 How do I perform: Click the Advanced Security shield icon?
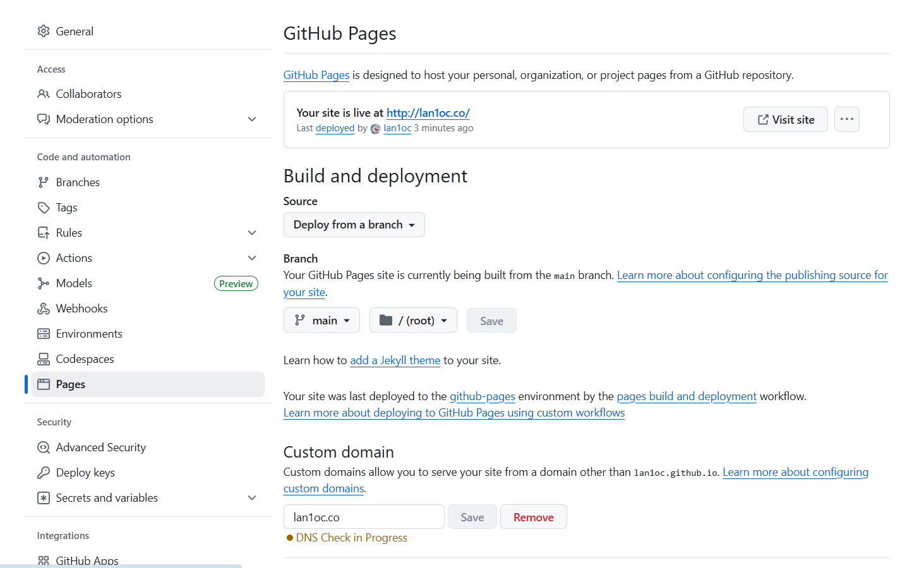pos(44,447)
